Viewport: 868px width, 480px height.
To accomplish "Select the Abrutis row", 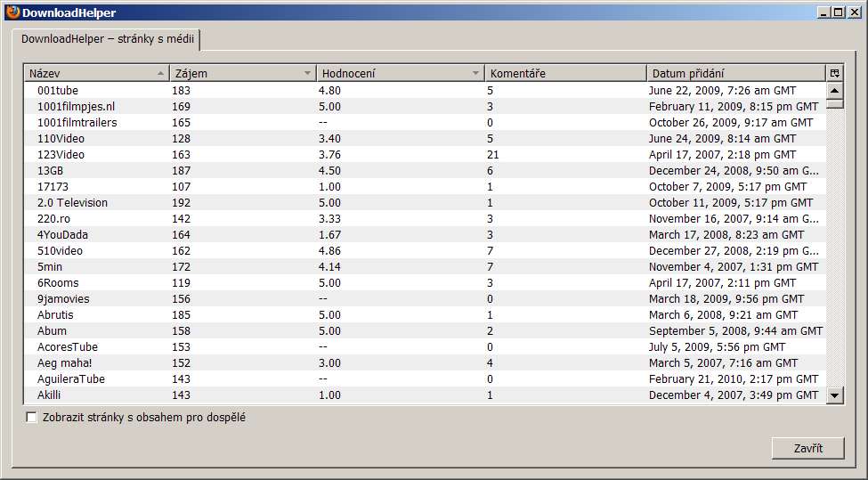I will coord(426,315).
